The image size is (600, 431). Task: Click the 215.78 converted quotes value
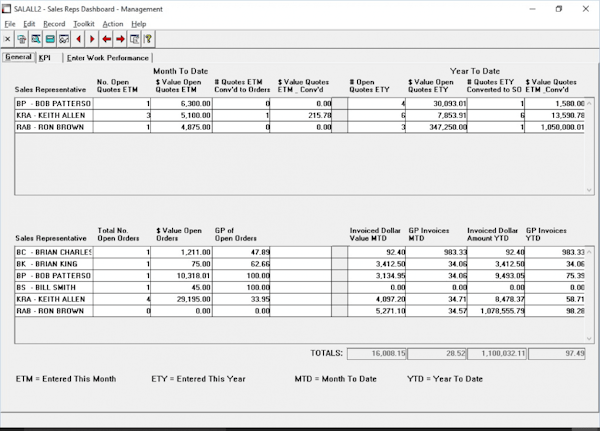click(301, 115)
